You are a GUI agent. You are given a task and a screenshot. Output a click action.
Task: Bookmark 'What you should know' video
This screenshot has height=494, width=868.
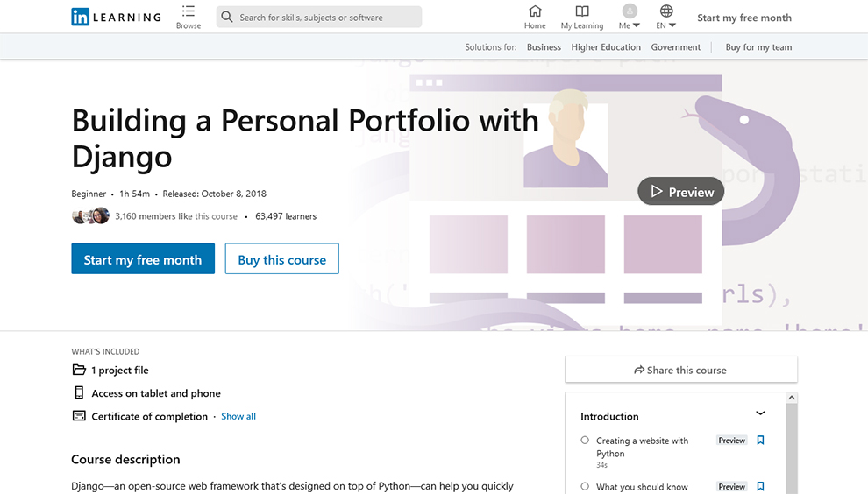coord(760,486)
